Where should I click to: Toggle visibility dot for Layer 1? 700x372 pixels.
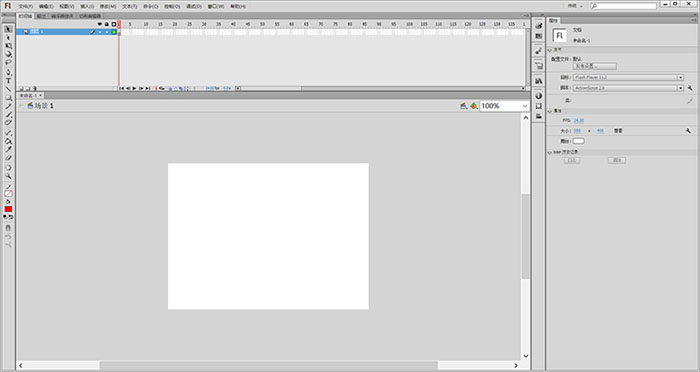coord(100,32)
